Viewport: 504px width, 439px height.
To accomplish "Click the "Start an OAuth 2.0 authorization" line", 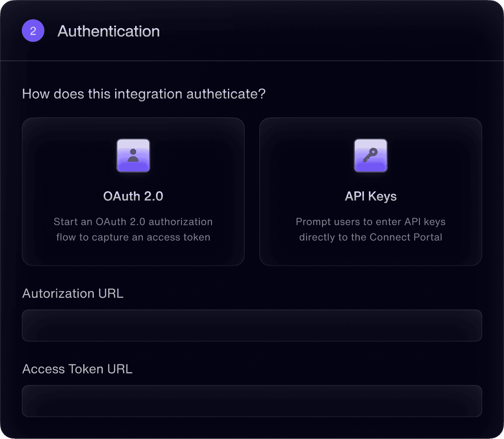I will (x=133, y=222).
